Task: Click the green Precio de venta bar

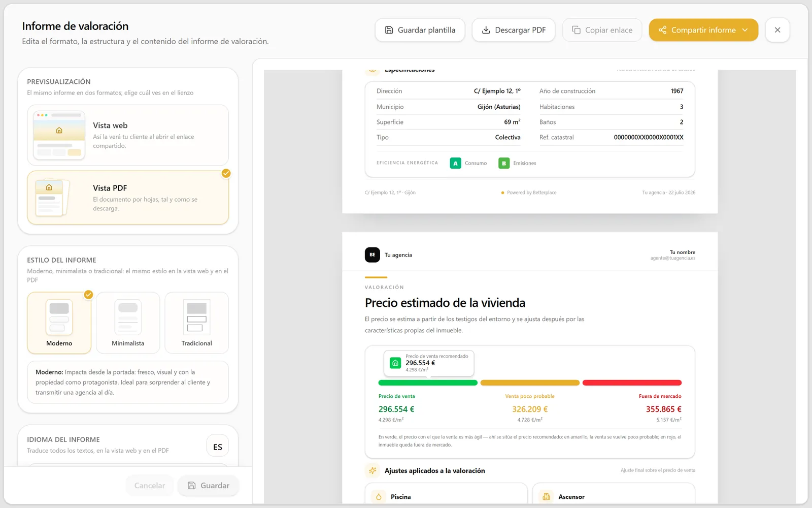Action: coord(428,383)
